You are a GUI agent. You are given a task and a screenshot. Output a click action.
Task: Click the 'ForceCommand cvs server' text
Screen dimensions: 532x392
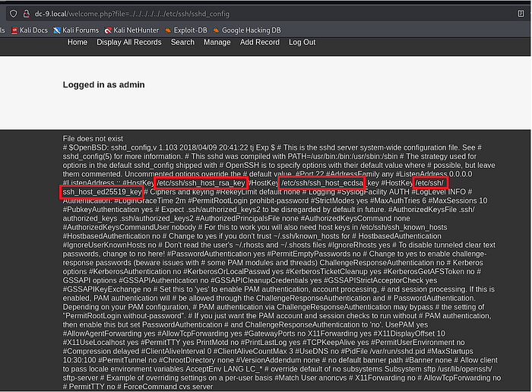[168, 387]
